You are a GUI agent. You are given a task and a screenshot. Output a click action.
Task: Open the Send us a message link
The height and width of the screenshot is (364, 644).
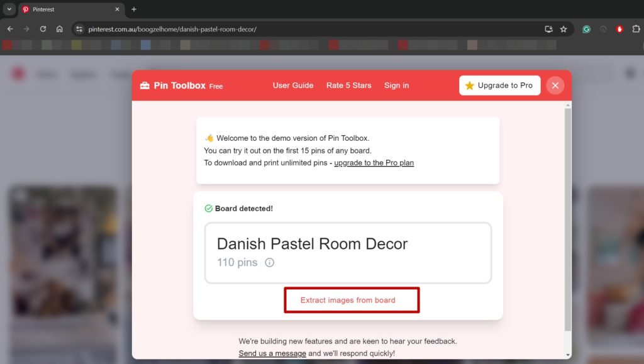point(272,353)
